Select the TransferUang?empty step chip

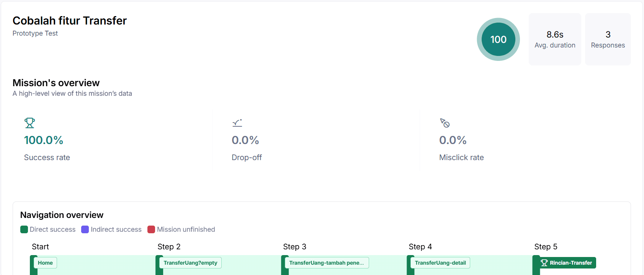tap(190, 263)
